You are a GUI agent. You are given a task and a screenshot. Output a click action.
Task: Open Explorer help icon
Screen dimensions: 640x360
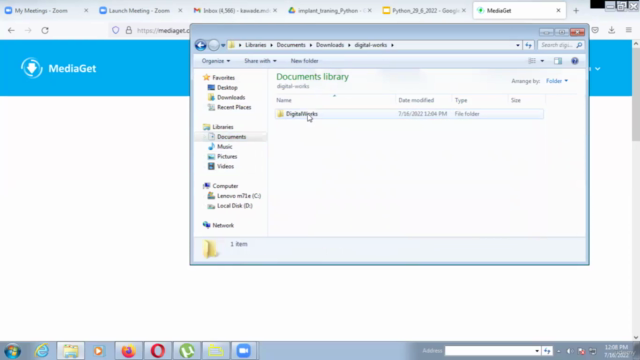click(x=575, y=61)
